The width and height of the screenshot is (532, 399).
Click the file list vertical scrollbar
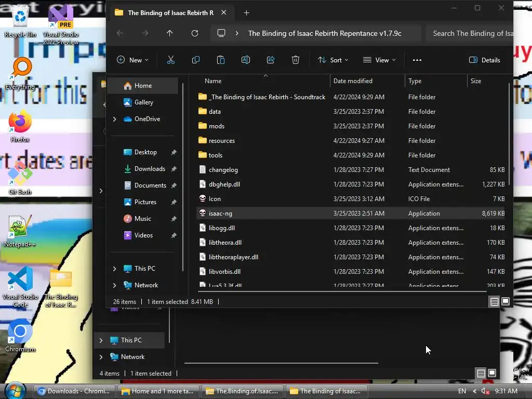(x=509, y=134)
